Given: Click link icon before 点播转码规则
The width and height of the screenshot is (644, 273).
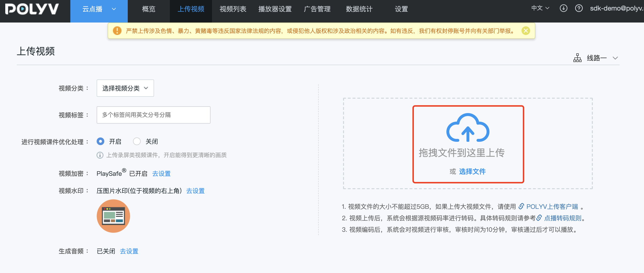Looking at the screenshot, I should click(x=539, y=218).
